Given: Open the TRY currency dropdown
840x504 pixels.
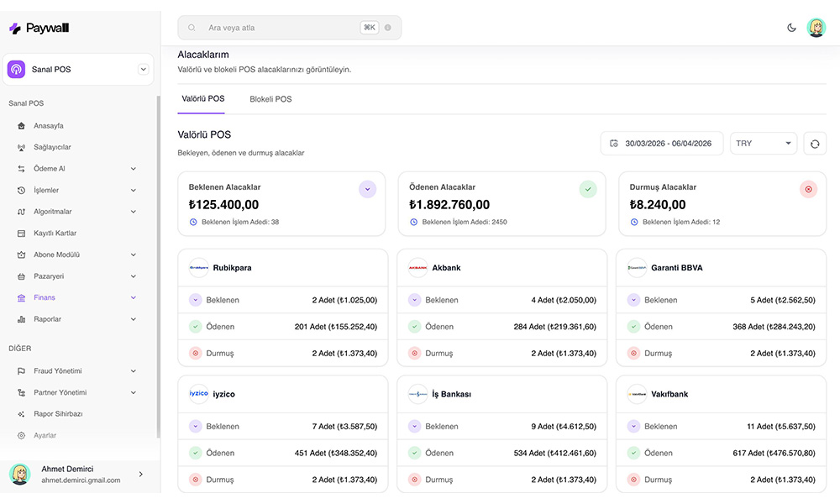Looking at the screenshot, I should coord(763,144).
